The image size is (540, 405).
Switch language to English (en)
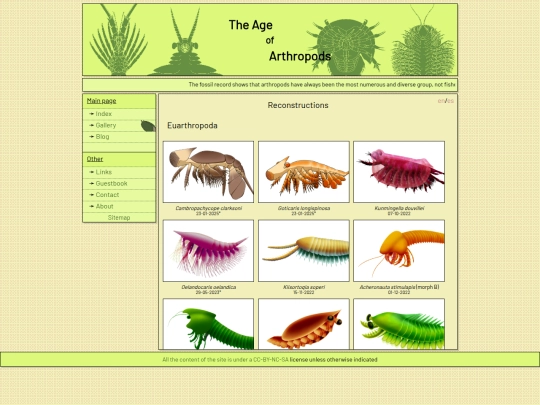(441, 101)
